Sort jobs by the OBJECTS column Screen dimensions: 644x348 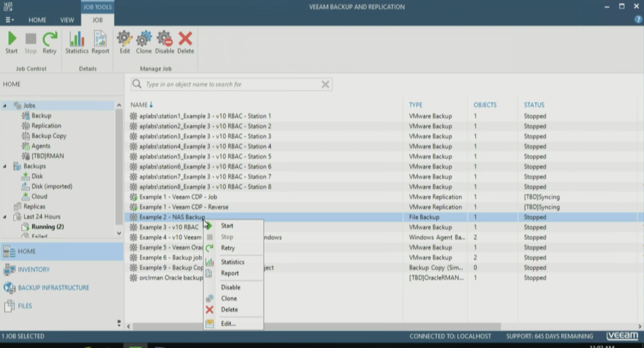click(485, 105)
